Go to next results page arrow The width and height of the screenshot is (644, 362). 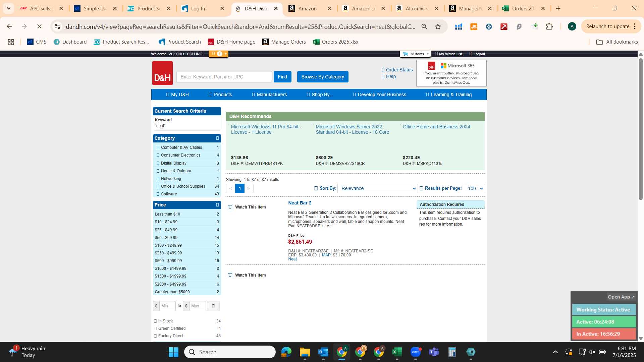[249, 188]
